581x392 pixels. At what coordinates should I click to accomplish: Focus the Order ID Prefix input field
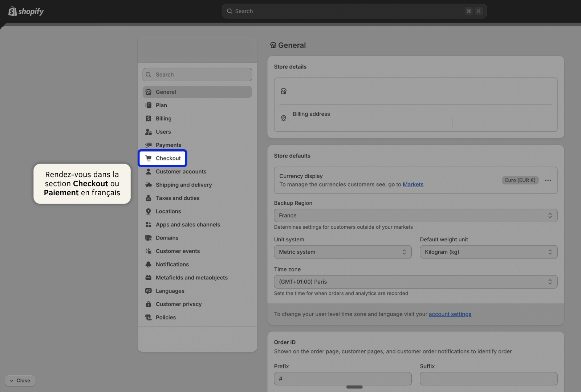pyautogui.click(x=342, y=379)
